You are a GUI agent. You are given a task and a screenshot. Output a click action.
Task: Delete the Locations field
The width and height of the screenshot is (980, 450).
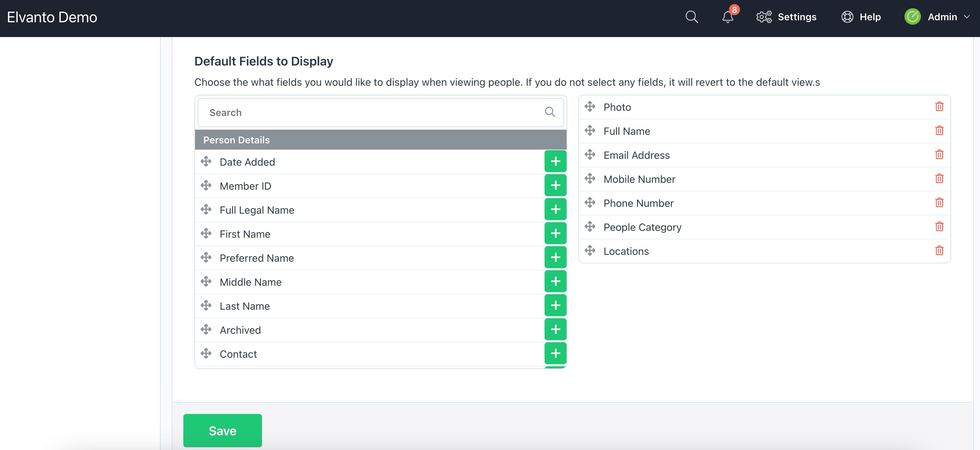pyautogui.click(x=939, y=251)
